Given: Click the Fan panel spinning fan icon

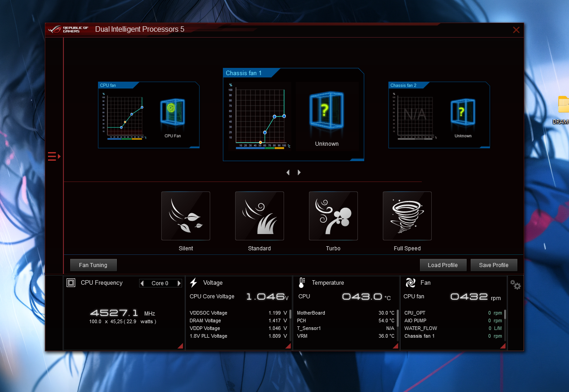Looking at the screenshot, I should (x=410, y=283).
